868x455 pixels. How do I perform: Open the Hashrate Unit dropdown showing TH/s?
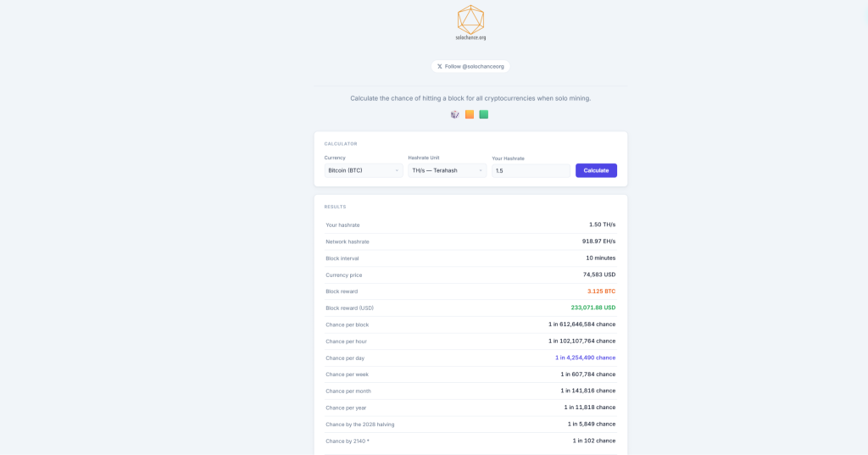click(x=447, y=170)
